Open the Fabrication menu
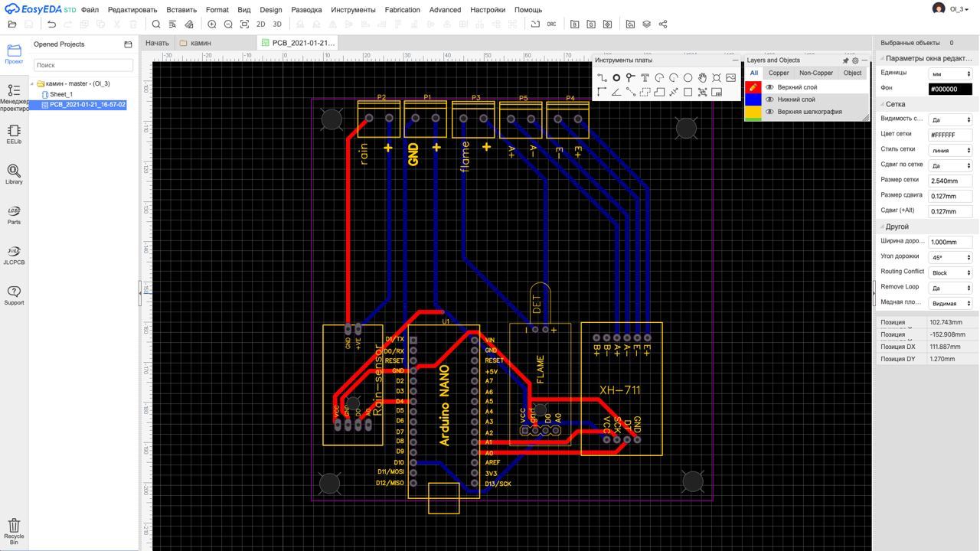Image resolution: width=980 pixels, height=551 pixels. coord(402,10)
